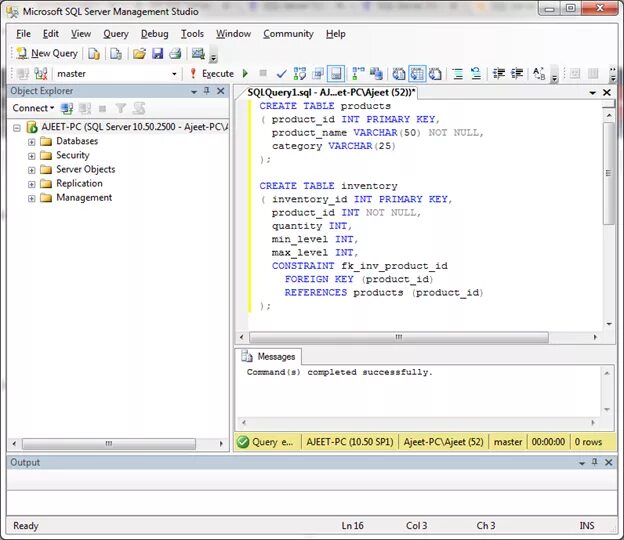Select the SQLQuery1.sql document tab
The image size is (624, 540).
(x=331, y=93)
